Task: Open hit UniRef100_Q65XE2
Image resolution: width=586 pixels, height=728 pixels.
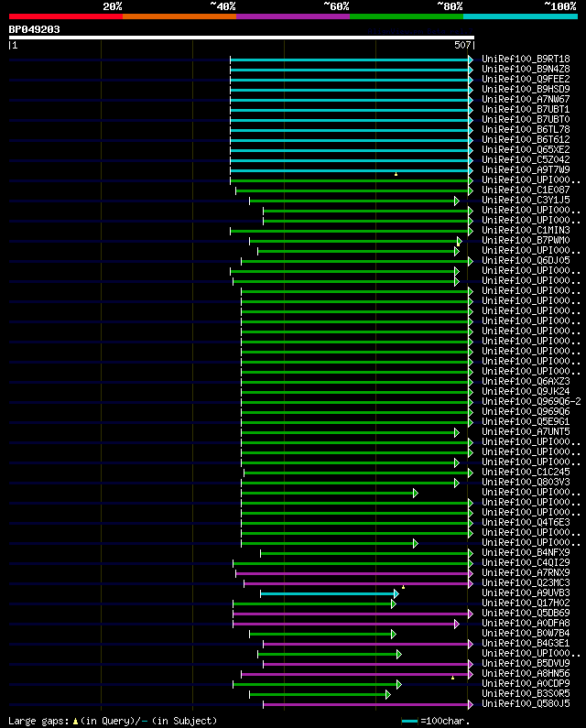Action: 526,149
